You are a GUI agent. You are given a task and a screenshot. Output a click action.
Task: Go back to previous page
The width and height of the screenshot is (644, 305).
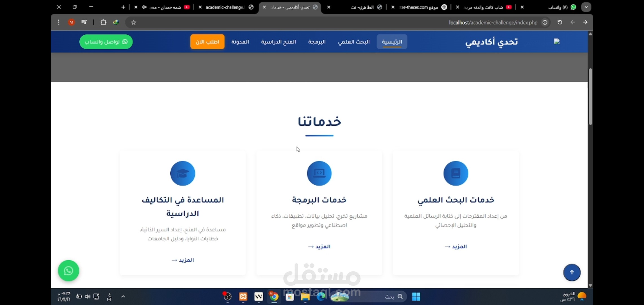(585, 22)
